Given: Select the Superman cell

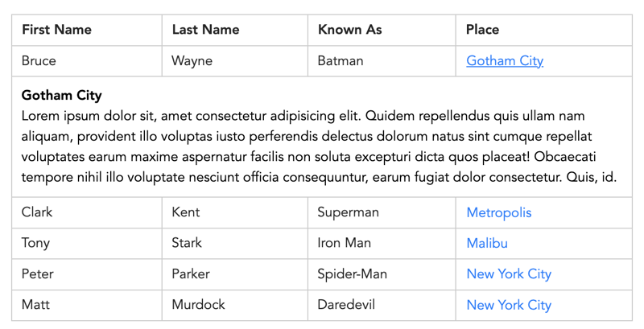Looking at the screenshot, I should 382,212.
